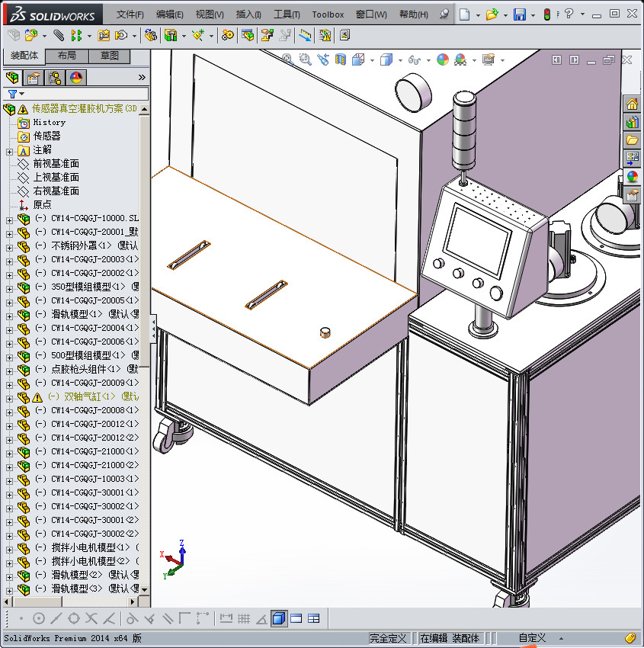Click the Section View icon in viewport

click(341, 60)
